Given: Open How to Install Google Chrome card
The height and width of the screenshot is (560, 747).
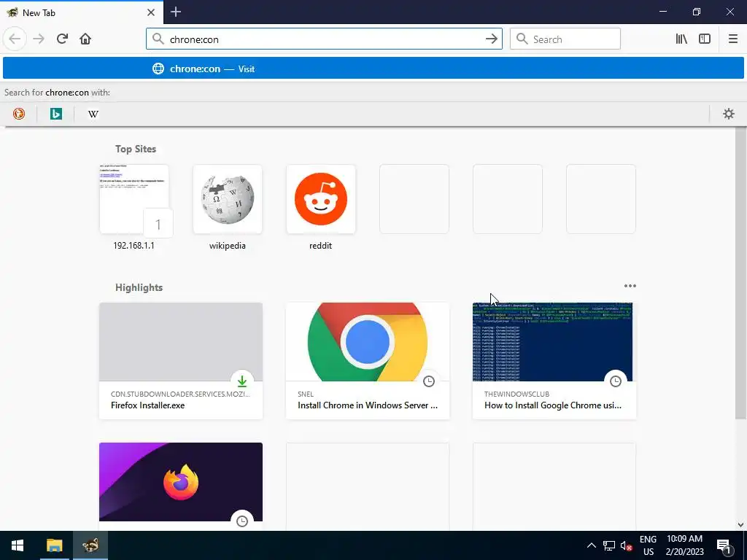Looking at the screenshot, I should click(554, 361).
